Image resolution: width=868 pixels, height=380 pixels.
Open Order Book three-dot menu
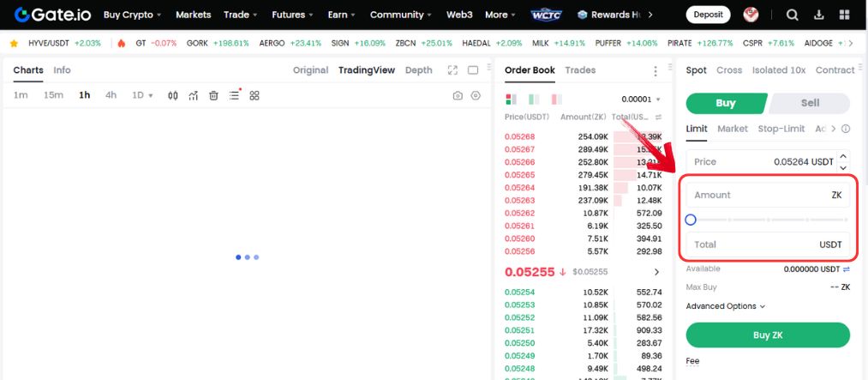pyautogui.click(x=655, y=71)
